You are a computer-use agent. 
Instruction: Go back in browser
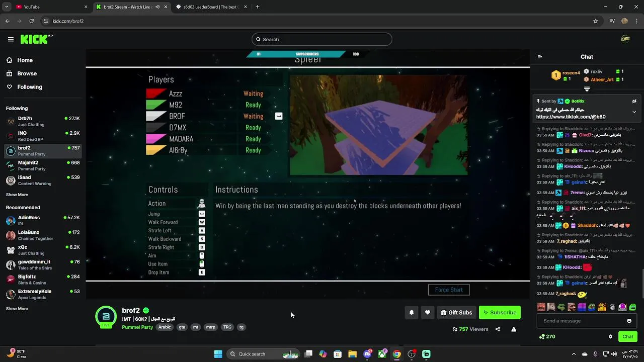tap(7, 21)
